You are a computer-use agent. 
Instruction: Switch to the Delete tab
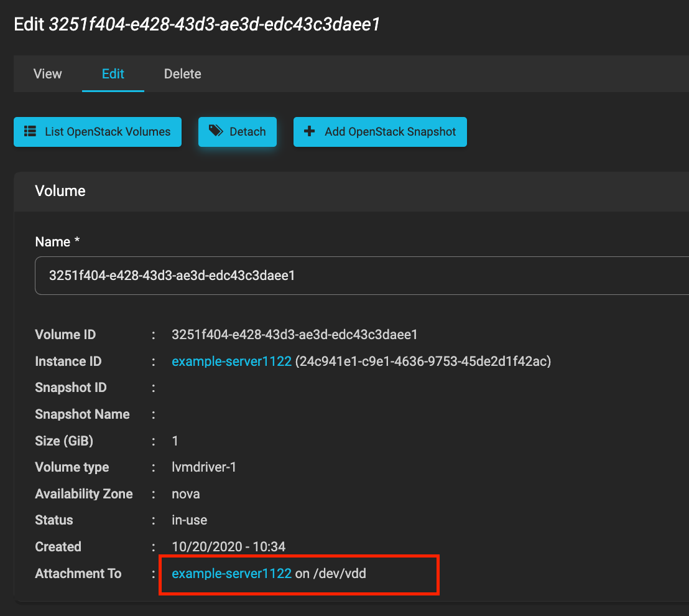182,73
